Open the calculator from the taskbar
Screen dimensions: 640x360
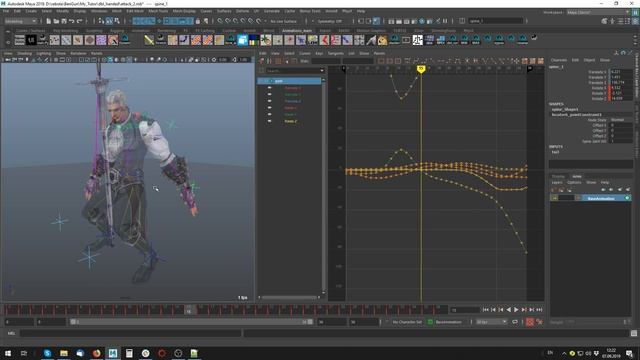129,353
